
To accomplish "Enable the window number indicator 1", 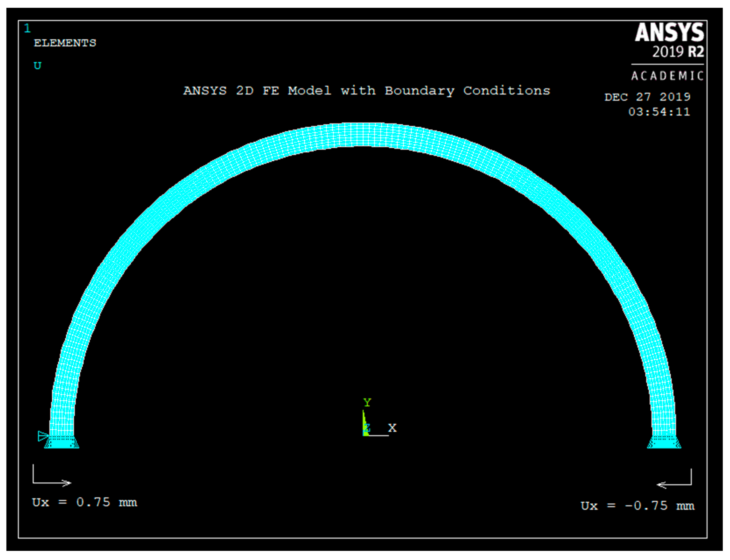I will 28,28.
